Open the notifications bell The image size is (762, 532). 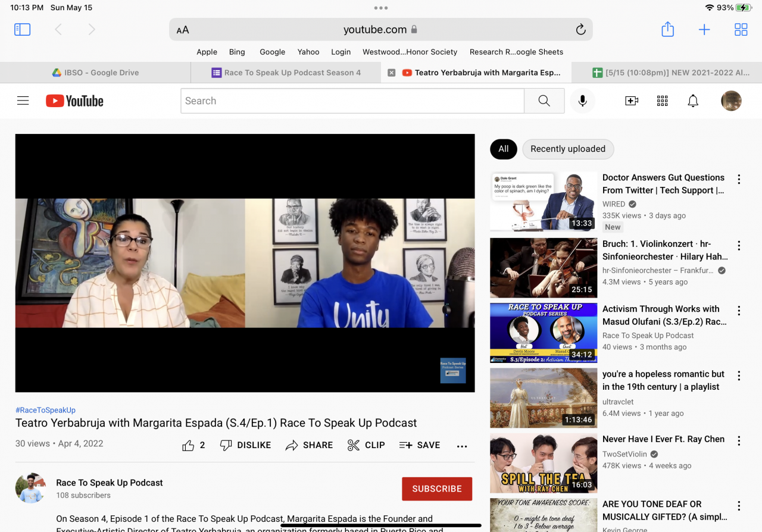point(693,101)
